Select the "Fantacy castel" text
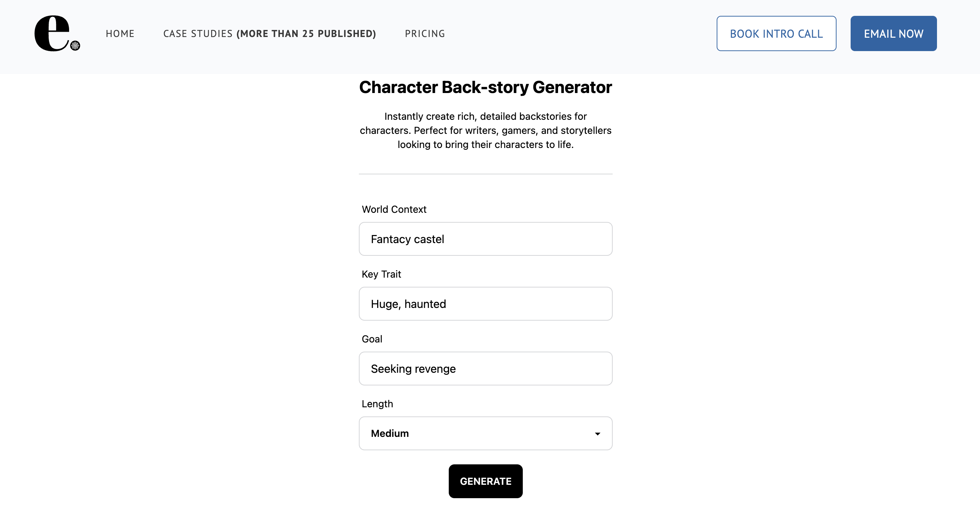The height and width of the screenshot is (532, 980). coord(408,239)
